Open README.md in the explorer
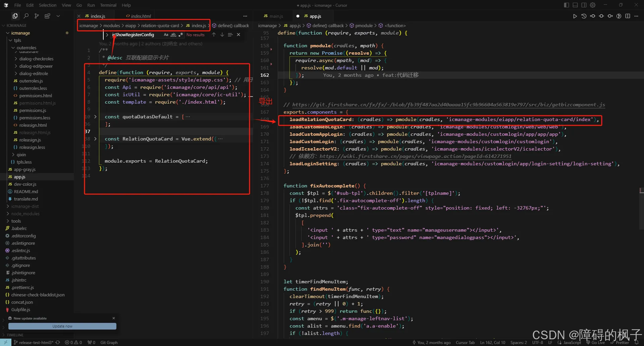 [26, 191]
